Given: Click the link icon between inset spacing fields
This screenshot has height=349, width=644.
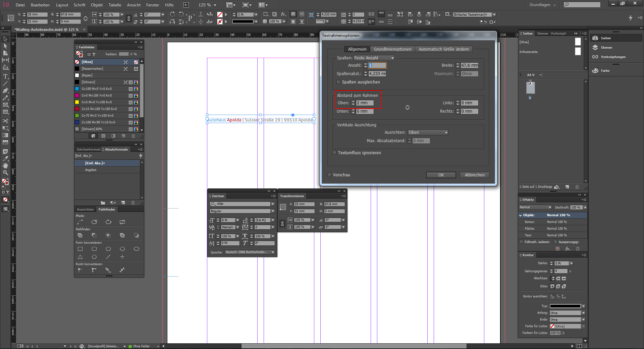Looking at the screenshot, I should coord(407,107).
